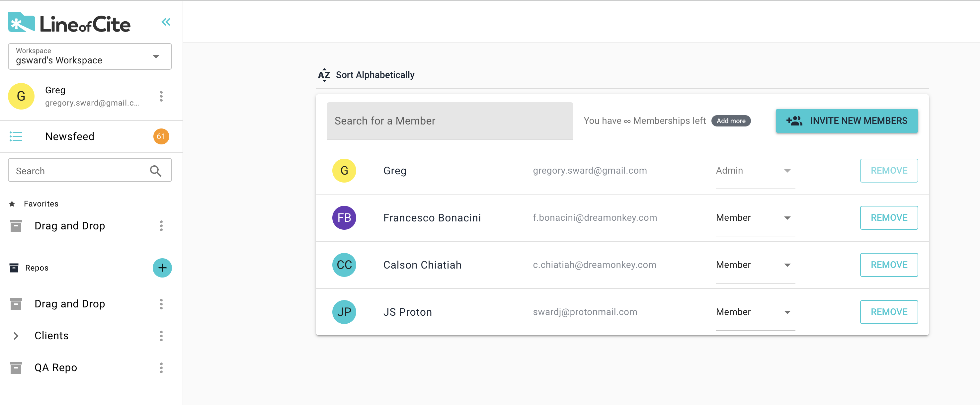The image size is (980, 405).
Task: Open Newsfeed from the sidebar
Action: [x=70, y=136]
